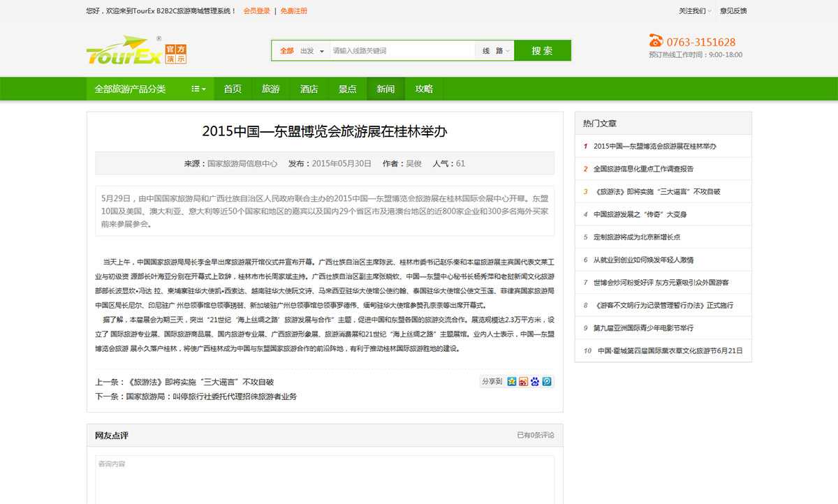Open the 线路 search type dropdown
This screenshot has width=838, height=504.
[x=496, y=51]
